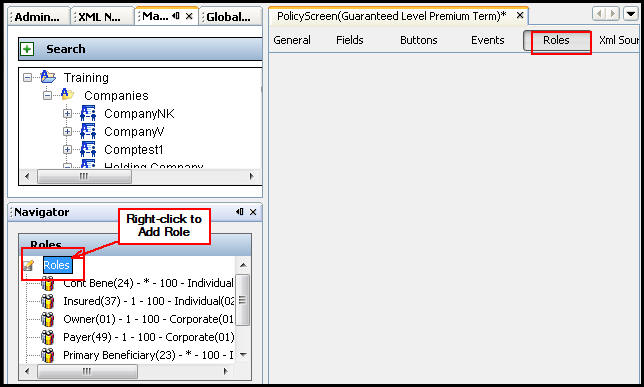Click the CompanyV company icon
Viewport: 644px width, 387px height.
[x=88, y=131]
